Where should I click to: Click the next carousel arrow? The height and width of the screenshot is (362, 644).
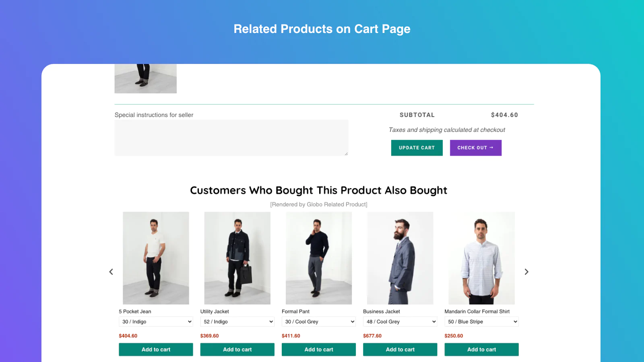click(526, 272)
